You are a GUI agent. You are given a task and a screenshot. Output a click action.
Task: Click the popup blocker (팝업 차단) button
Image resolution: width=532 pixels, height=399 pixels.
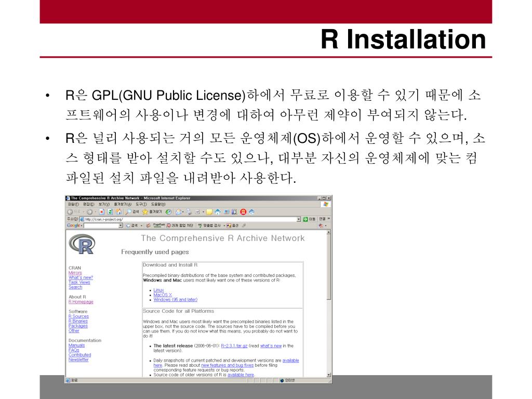tap(179, 225)
